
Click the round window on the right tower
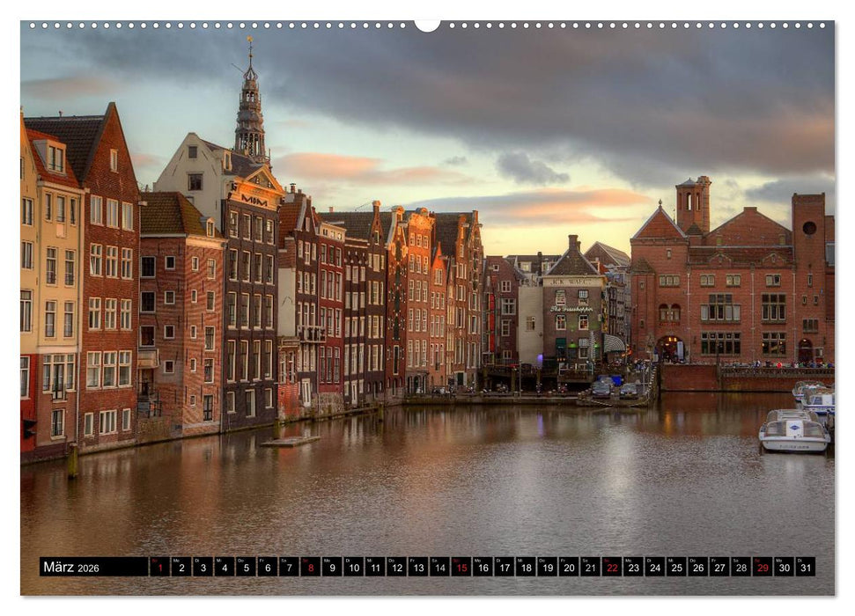[x=808, y=228]
